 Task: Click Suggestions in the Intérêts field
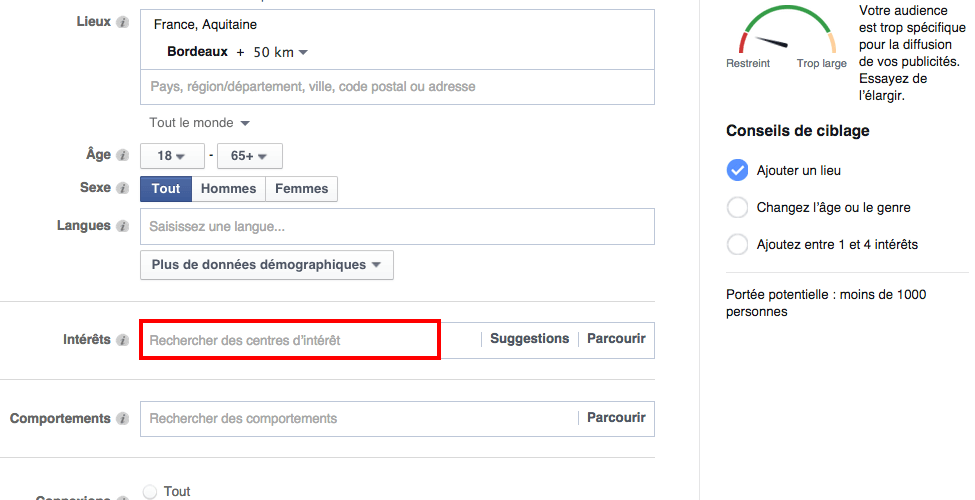tap(529, 339)
